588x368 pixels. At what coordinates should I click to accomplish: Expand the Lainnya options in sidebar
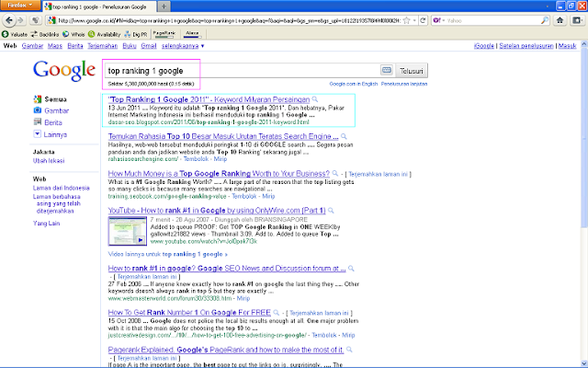tap(51, 134)
